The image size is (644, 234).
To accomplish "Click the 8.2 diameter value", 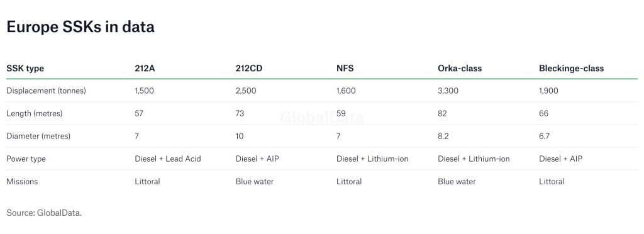I will coord(443,136).
